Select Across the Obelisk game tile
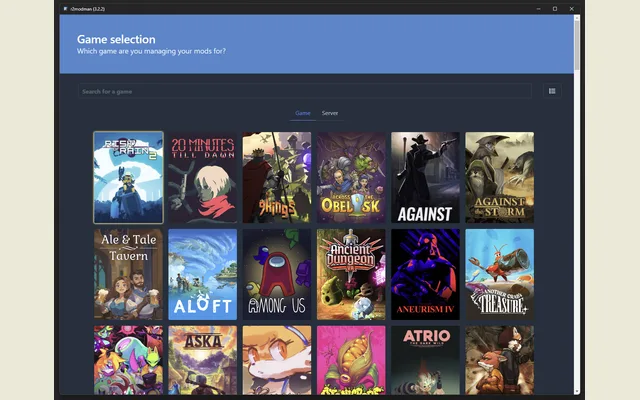640x400 pixels. (x=351, y=177)
